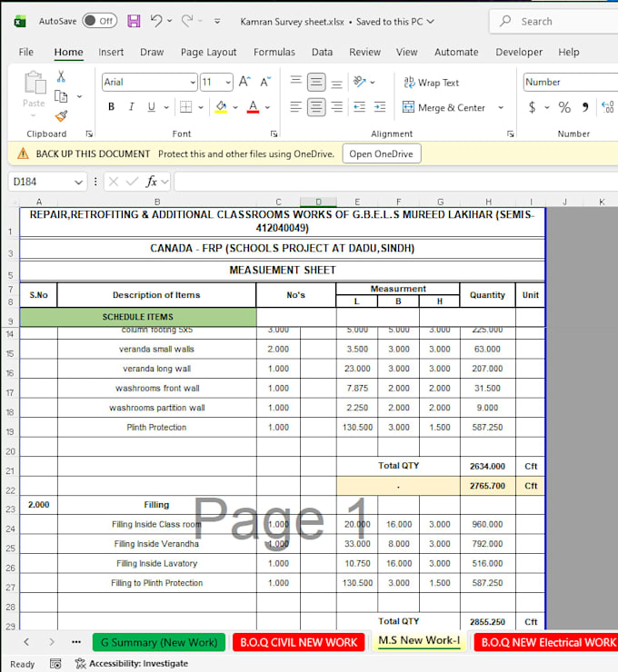This screenshot has width=618, height=672.
Task: Click the Undo arrow icon
Action: coord(156,21)
